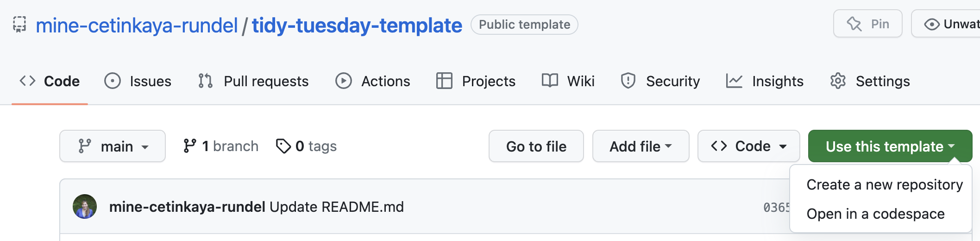The height and width of the screenshot is (241, 980).
Task: Click the repository template icon beside the owner name
Action: [x=19, y=25]
